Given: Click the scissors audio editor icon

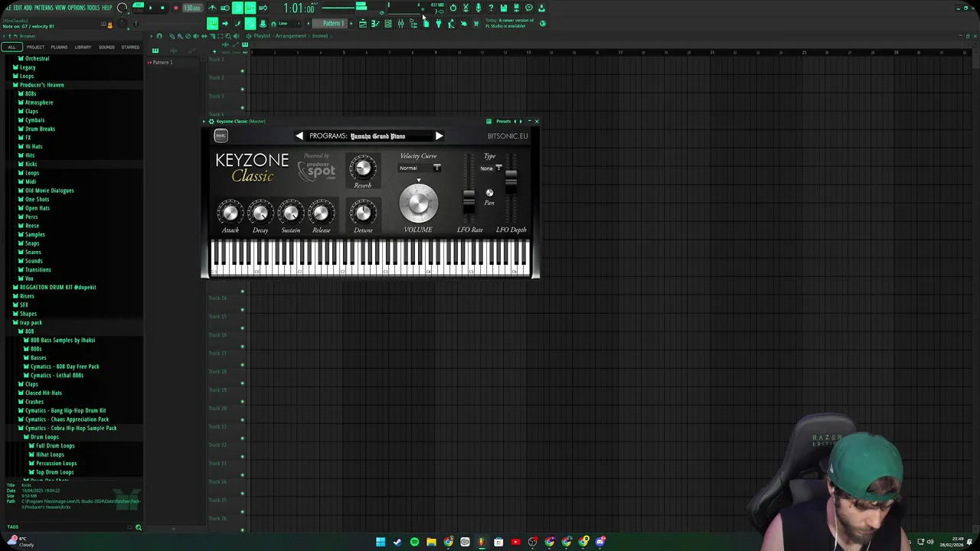Looking at the screenshot, I should click(465, 8).
